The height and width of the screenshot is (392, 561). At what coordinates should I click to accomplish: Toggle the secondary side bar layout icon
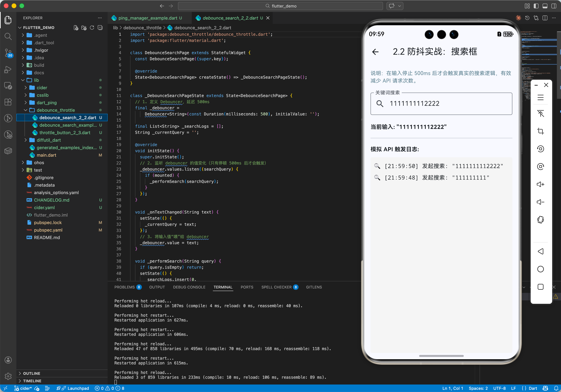[554, 6]
